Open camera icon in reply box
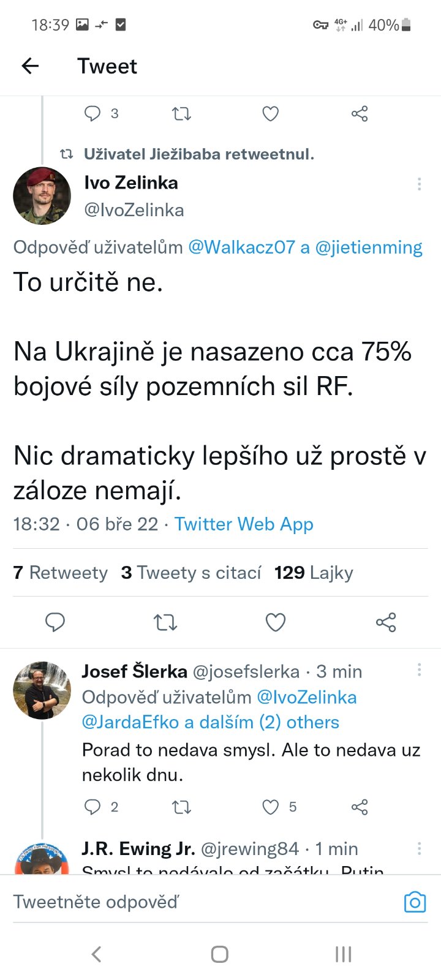This screenshot has height=980, width=441. [415, 902]
